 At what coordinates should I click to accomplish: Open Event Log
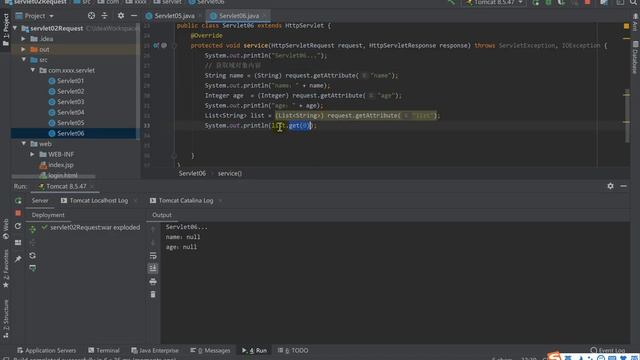608,350
